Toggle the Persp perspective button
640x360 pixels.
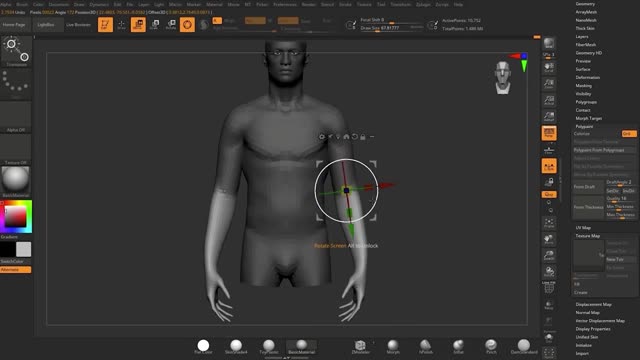point(549,133)
